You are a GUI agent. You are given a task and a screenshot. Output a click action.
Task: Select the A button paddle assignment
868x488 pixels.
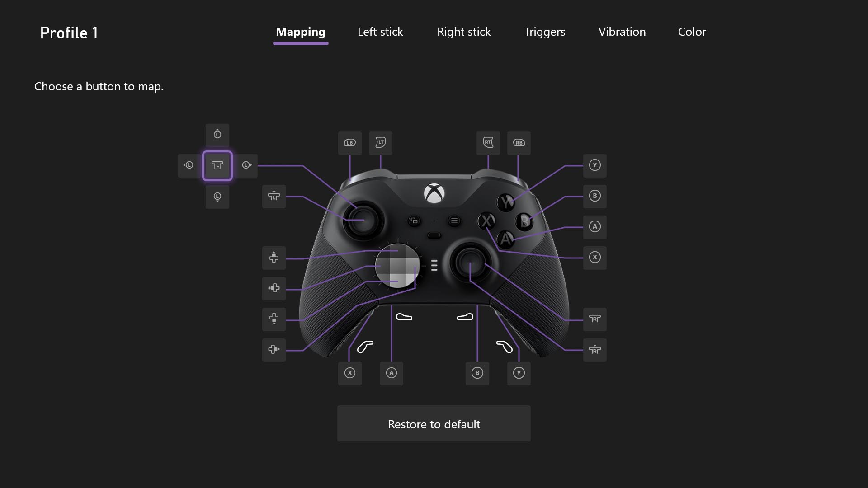tap(391, 372)
